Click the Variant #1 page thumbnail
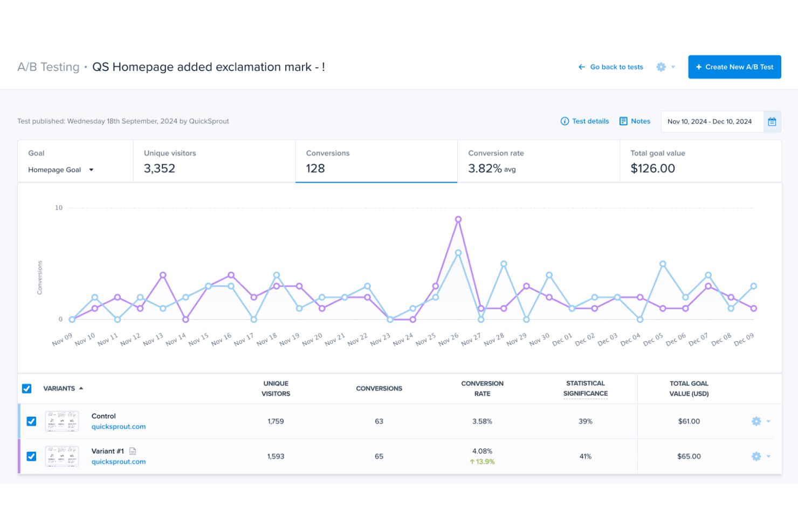 point(62,456)
